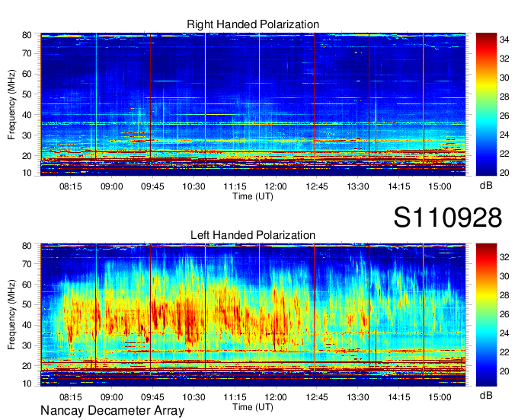Click the 13:30 tick on the upper time axis
The width and height of the screenshot is (518, 420).
coord(358,186)
